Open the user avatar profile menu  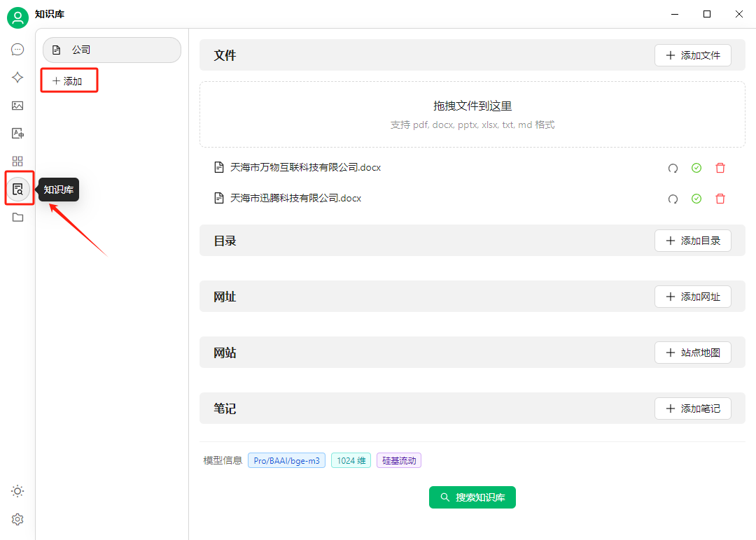[x=17, y=17]
